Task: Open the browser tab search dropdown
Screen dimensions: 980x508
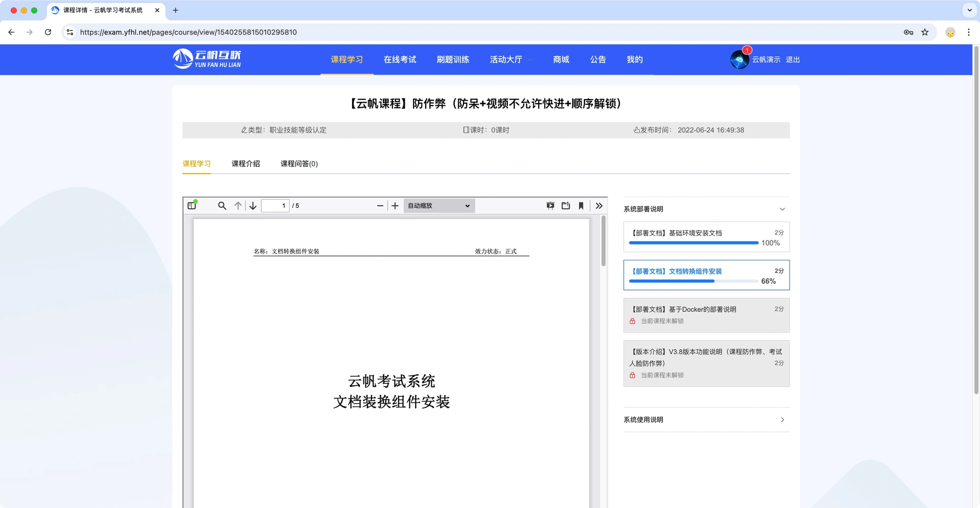Action: click(969, 10)
